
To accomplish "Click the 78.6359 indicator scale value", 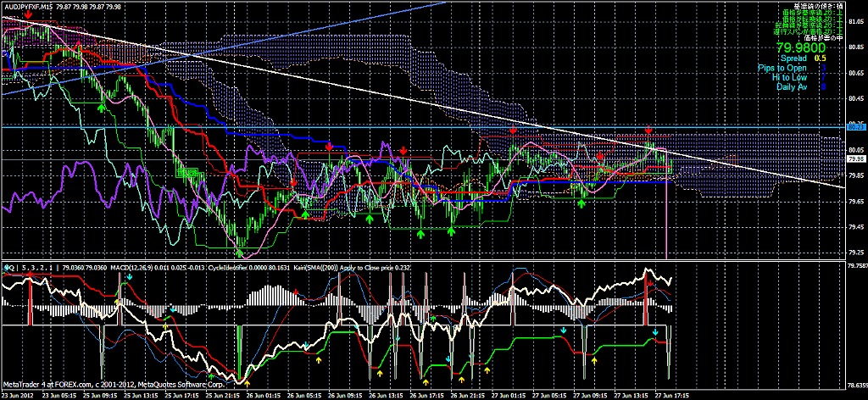I will click(856, 385).
